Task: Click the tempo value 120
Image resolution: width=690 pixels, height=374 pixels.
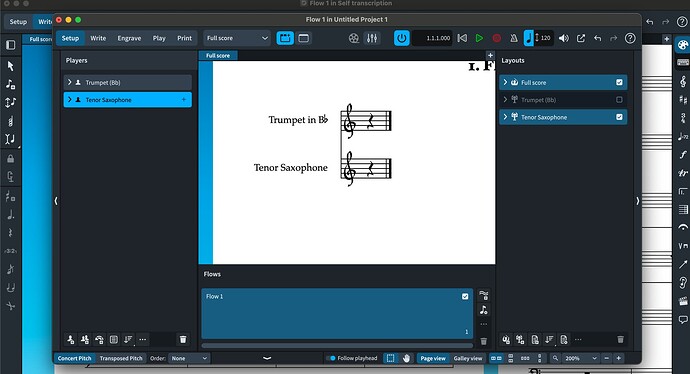Action: [x=546, y=38]
